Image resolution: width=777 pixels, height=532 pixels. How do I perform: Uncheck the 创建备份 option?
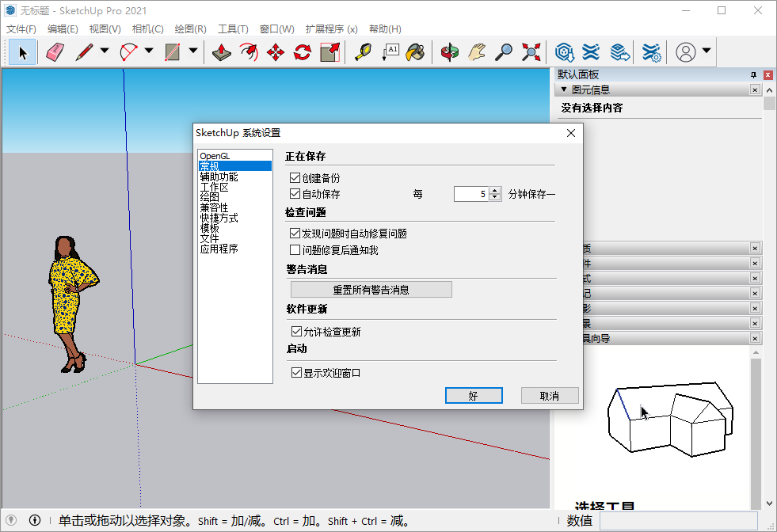pyautogui.click(x=295, y=177)
